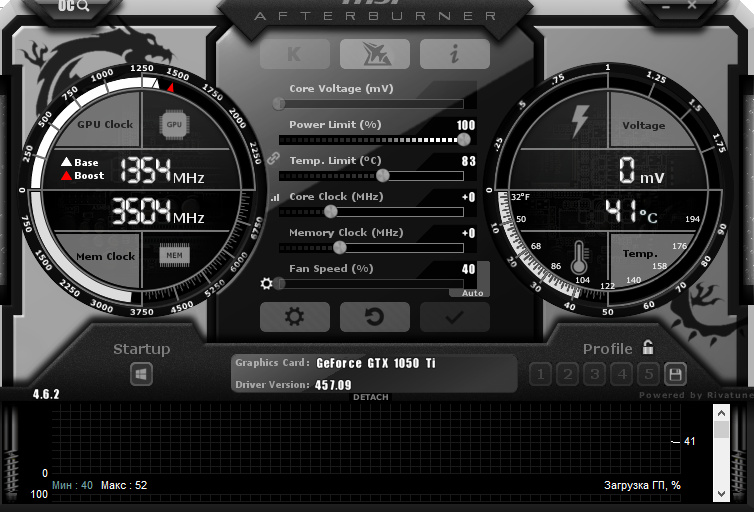
Task: Click the red Boost triangle legend
Action: point(66,175)
